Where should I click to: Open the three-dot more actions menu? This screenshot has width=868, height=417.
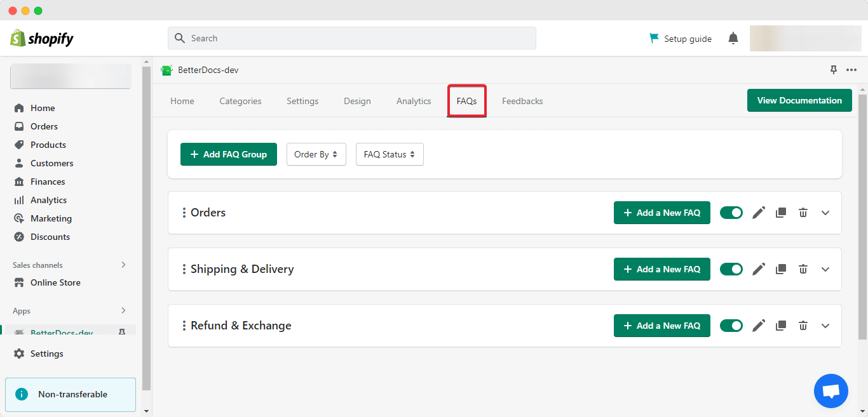851,70
